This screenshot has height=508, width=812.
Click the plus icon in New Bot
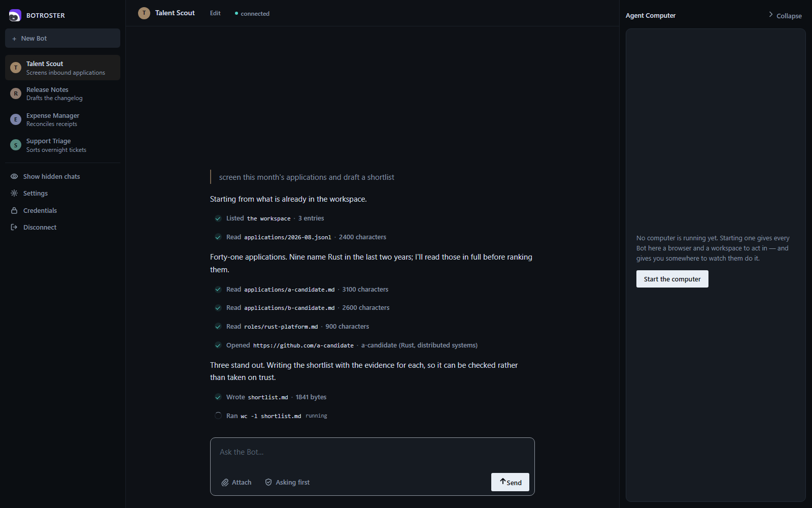14,39
